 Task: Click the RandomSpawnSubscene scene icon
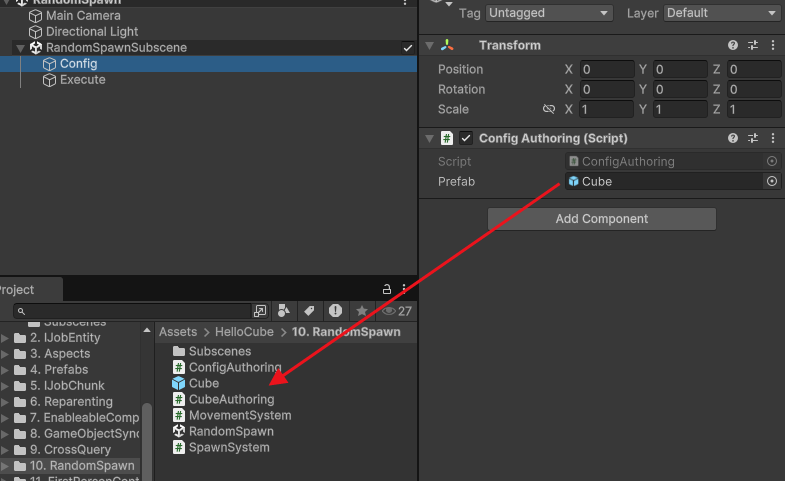(x=36, y=48)
